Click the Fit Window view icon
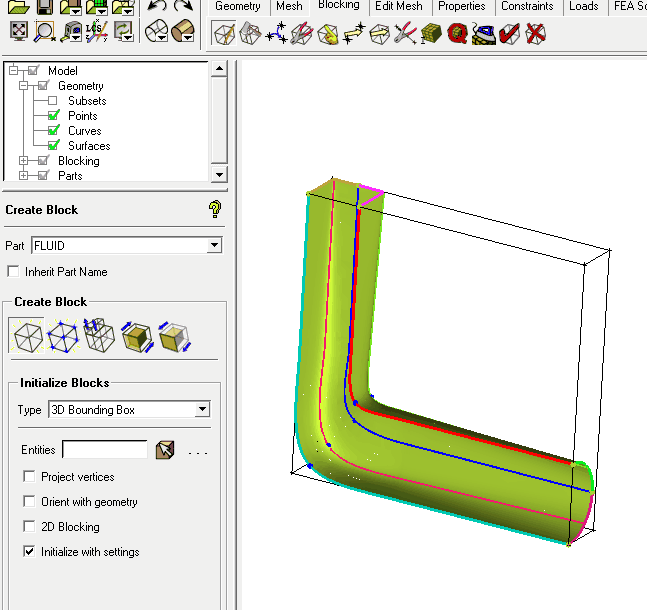Viewport: 647px width, 610px height. coord(19,32)
